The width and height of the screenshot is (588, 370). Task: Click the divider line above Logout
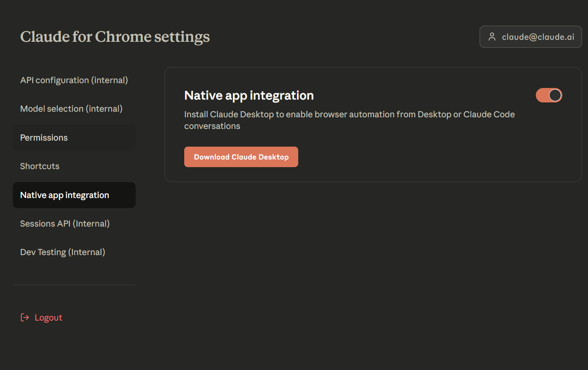coord(74,285)
